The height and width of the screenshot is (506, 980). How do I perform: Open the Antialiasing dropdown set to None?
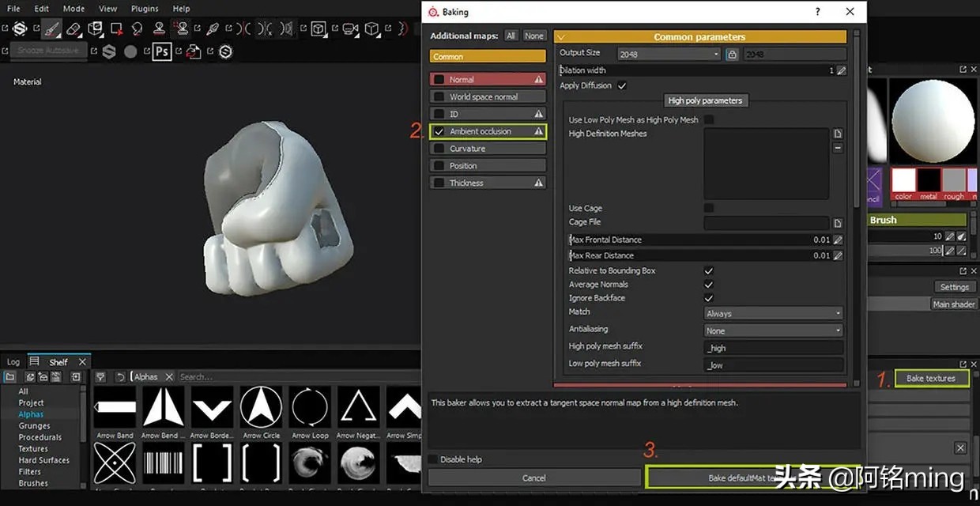[772, 330]
